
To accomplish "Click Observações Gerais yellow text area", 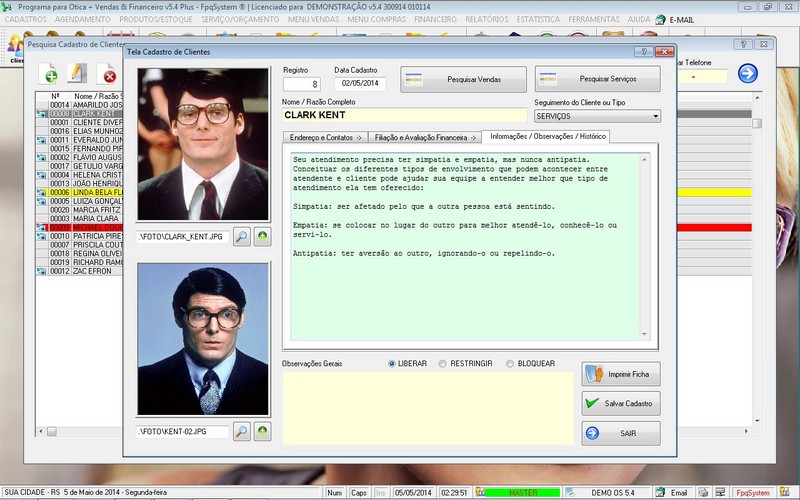I will (x=428, y=408).
